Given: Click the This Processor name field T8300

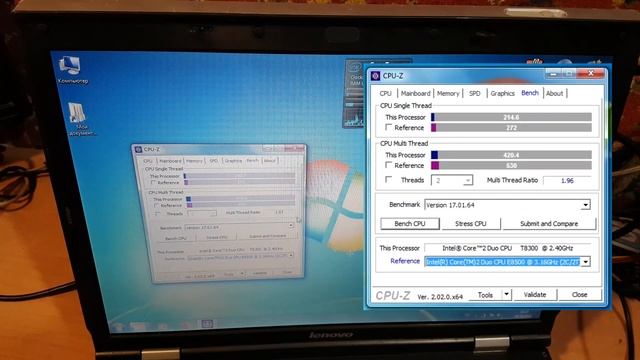Looking at the screenshot, I should [x=507, y=248].
